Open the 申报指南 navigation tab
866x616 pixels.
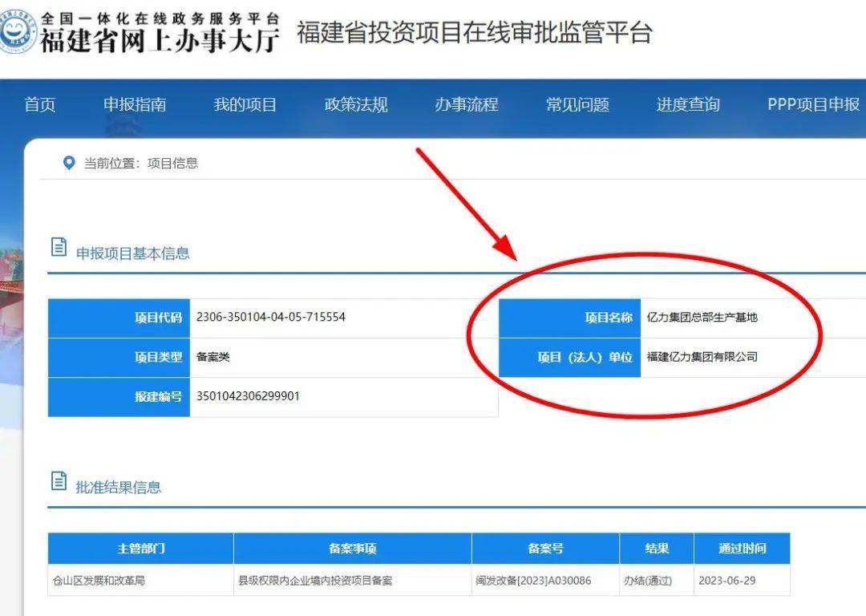pyautogui.click(x=135, y=104)
